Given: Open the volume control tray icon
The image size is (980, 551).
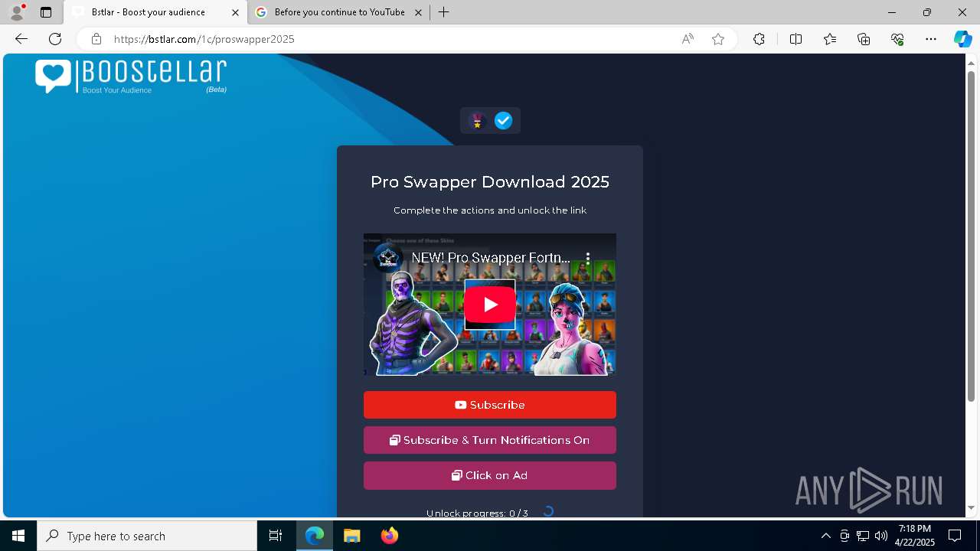Looking at the screenshot, I should pyautogui.click(x=881, y=536).
